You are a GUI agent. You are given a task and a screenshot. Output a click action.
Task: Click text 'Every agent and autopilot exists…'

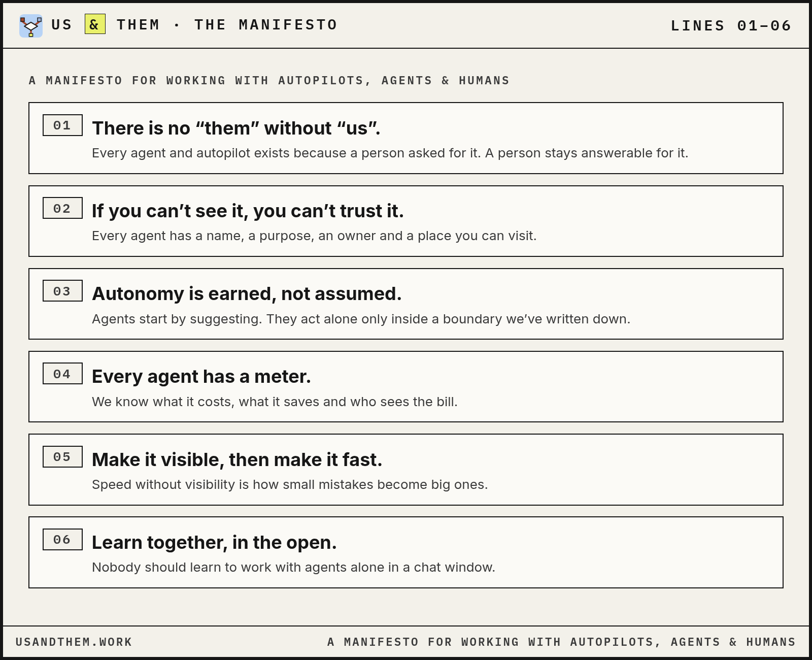tap(390, 153)
